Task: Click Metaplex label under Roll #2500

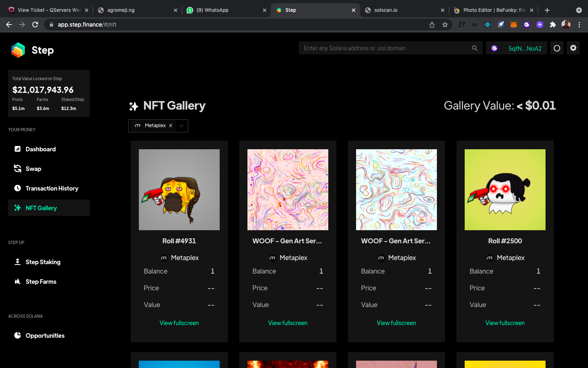Action: 510,258
